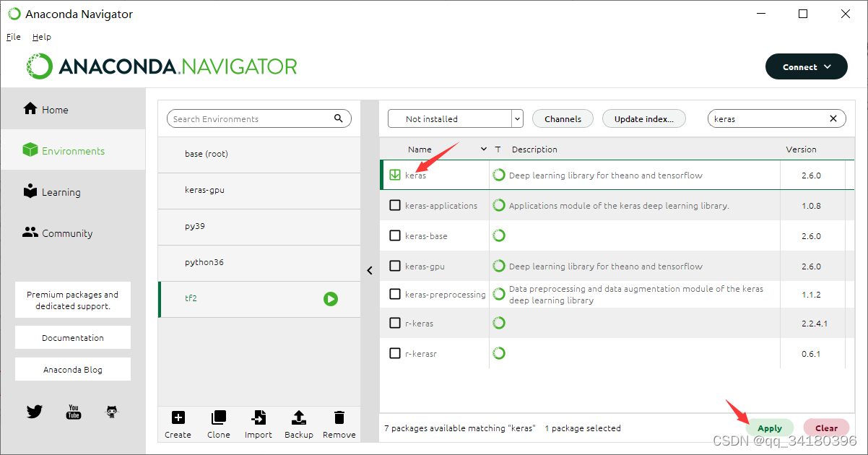
Task: Check the keras-applications package checkbox
Action: (395, 205)
